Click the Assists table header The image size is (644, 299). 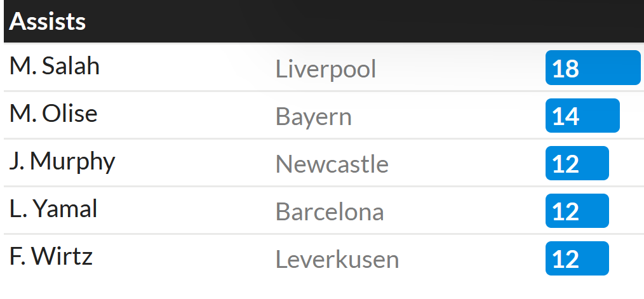click(x=47, y=22)
